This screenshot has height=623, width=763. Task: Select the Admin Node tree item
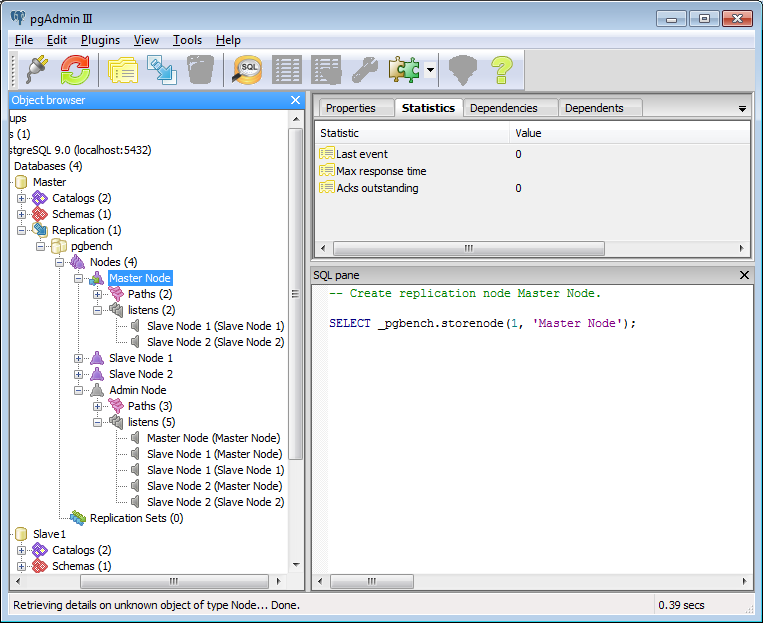pyautogui.click(x=137, y=390)
